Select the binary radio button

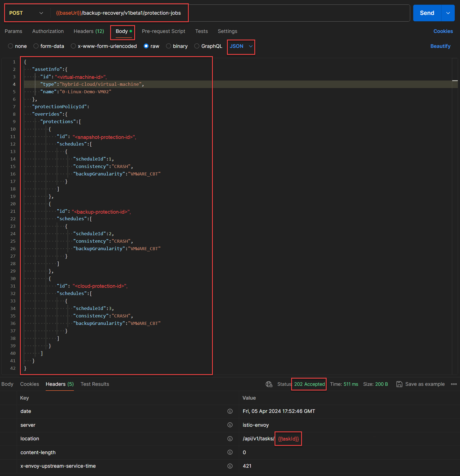[168, 46]
